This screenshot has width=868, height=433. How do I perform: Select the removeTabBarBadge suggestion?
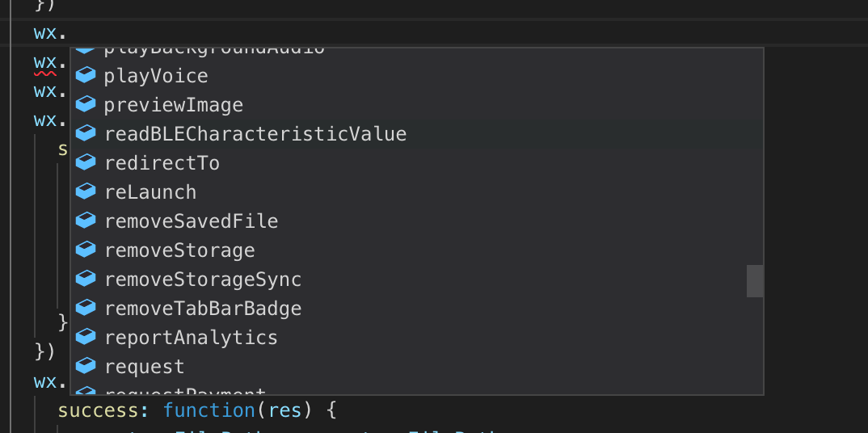pyautogui.click(x=203, y=309)
